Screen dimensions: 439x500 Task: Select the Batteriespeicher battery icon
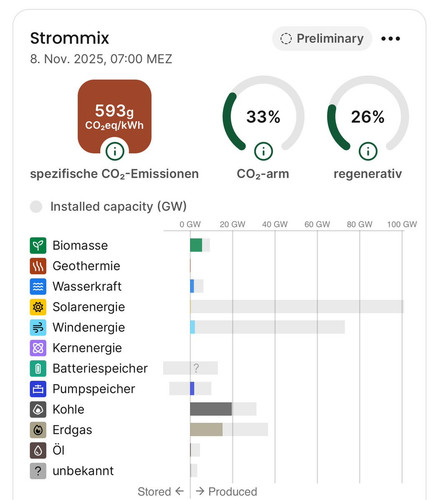(38, 369)
